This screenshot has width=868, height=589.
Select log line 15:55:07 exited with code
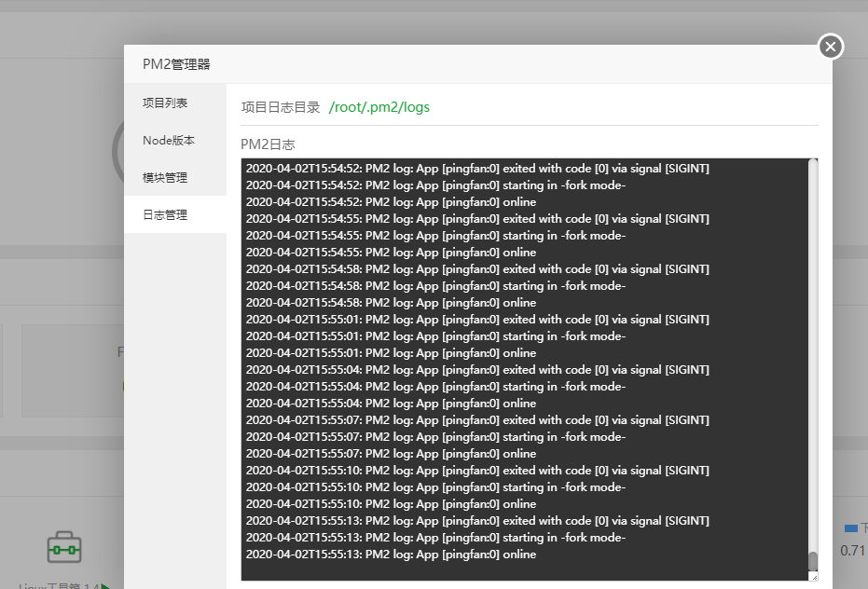477,420
